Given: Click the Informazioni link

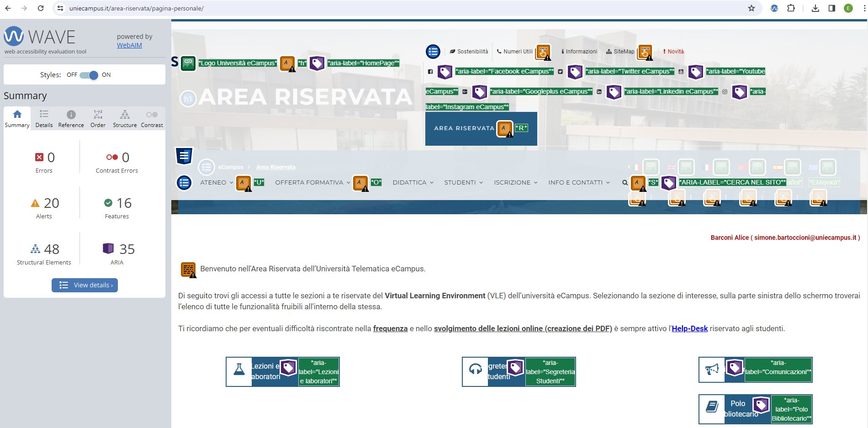Looking at the screenshot, I should tap(579, 52).
